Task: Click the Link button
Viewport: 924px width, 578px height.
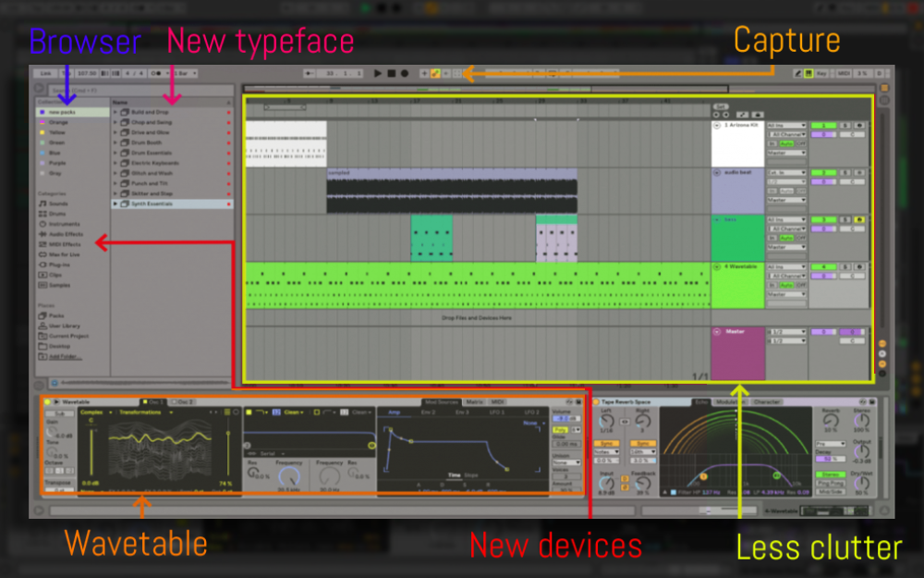Action: tap(45, 74)
